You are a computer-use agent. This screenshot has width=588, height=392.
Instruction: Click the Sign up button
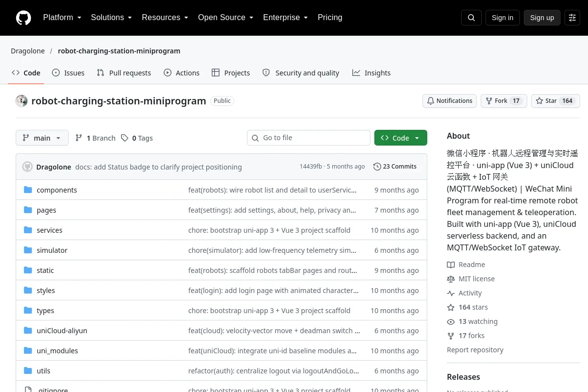click(542, 18)
